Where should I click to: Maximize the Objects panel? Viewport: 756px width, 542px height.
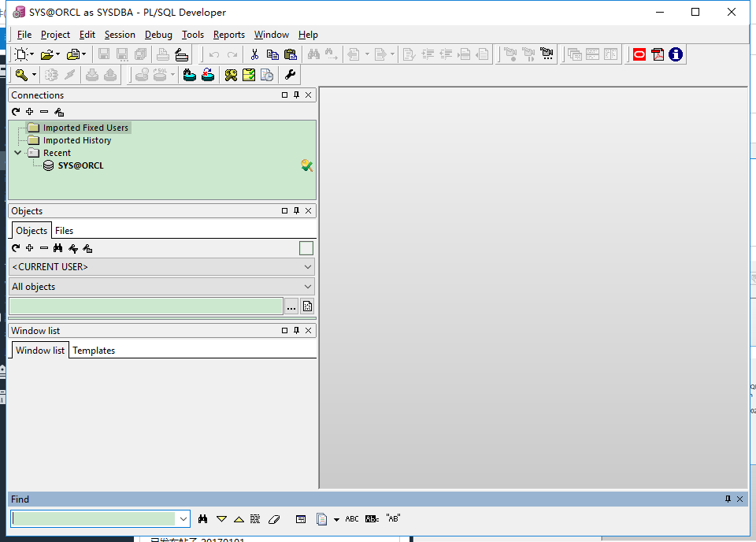click(284, 210)
